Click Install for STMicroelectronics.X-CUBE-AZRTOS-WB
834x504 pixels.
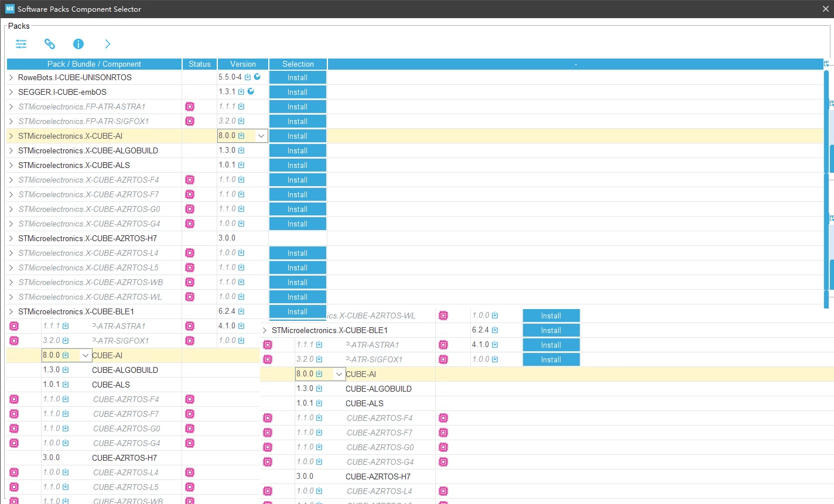[x=298, y=282]
